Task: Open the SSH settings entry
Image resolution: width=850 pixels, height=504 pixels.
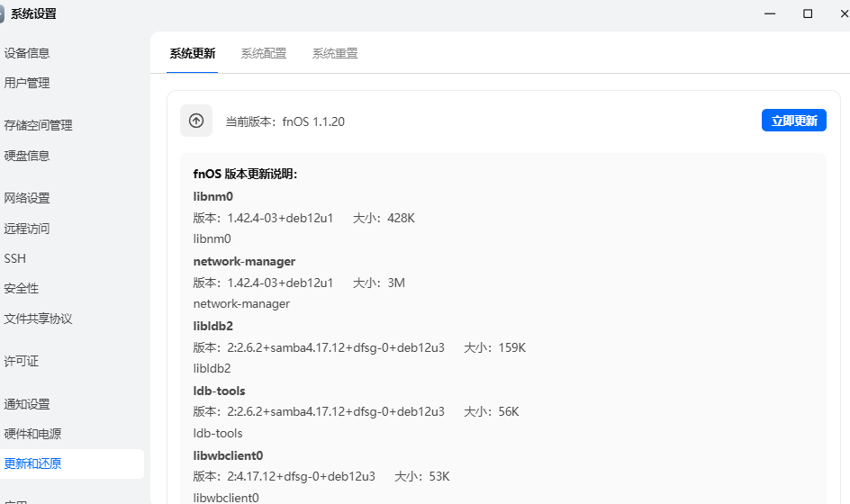Action: (x=15, y=259)
